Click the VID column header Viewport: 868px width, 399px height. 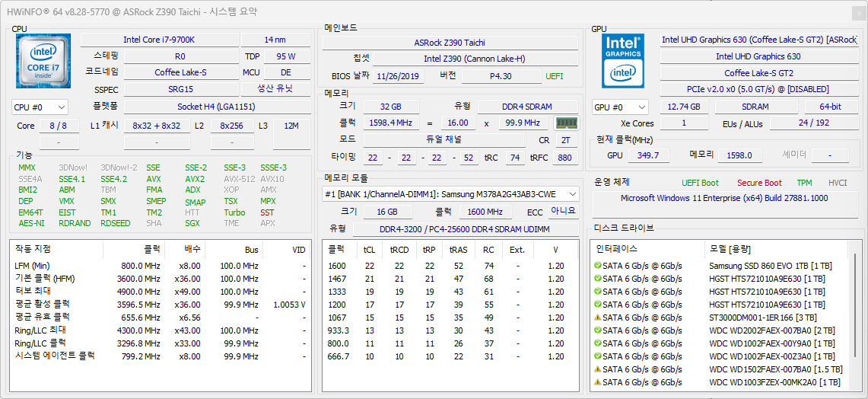pos(299,250)
